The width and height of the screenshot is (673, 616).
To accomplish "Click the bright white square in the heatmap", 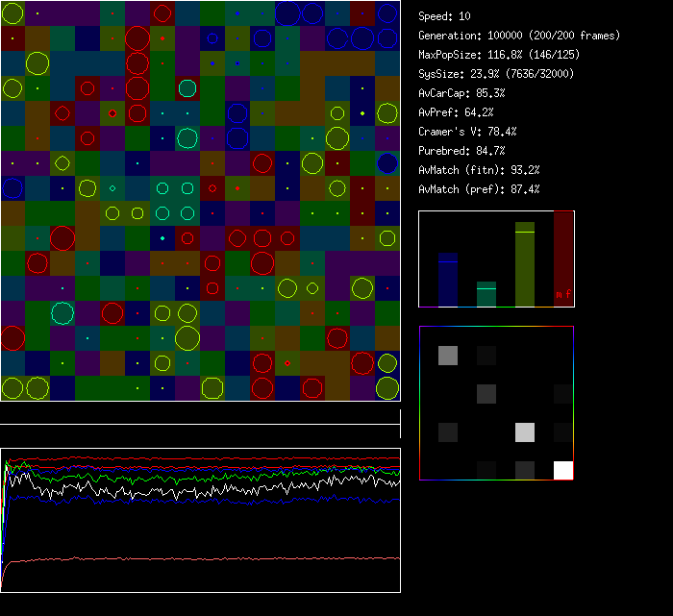I will tap(563, 470).
